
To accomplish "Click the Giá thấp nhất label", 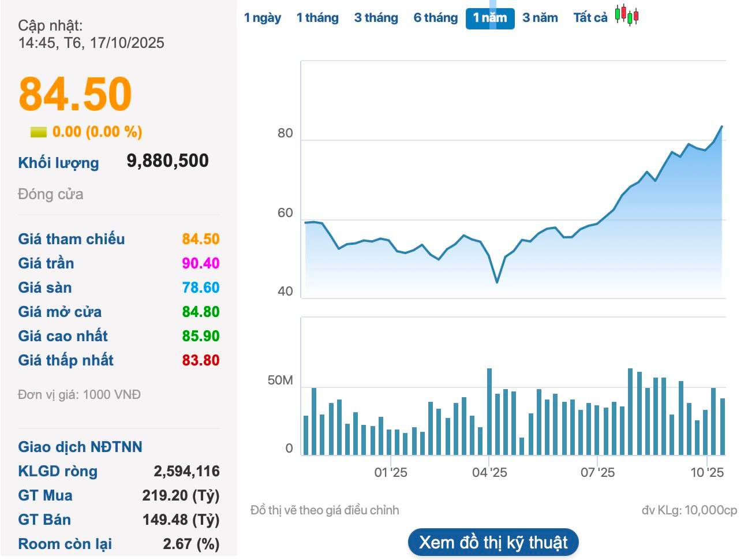I will pyautogui.click(x=66, y=360).
